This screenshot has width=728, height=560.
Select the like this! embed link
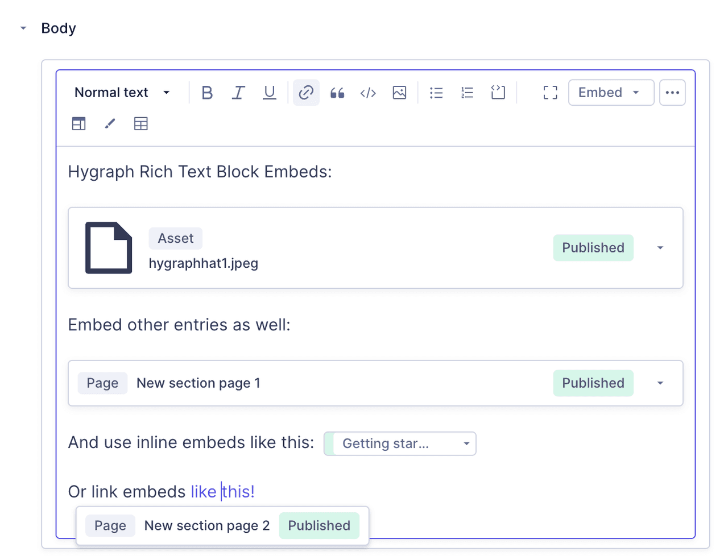[222, 491]
